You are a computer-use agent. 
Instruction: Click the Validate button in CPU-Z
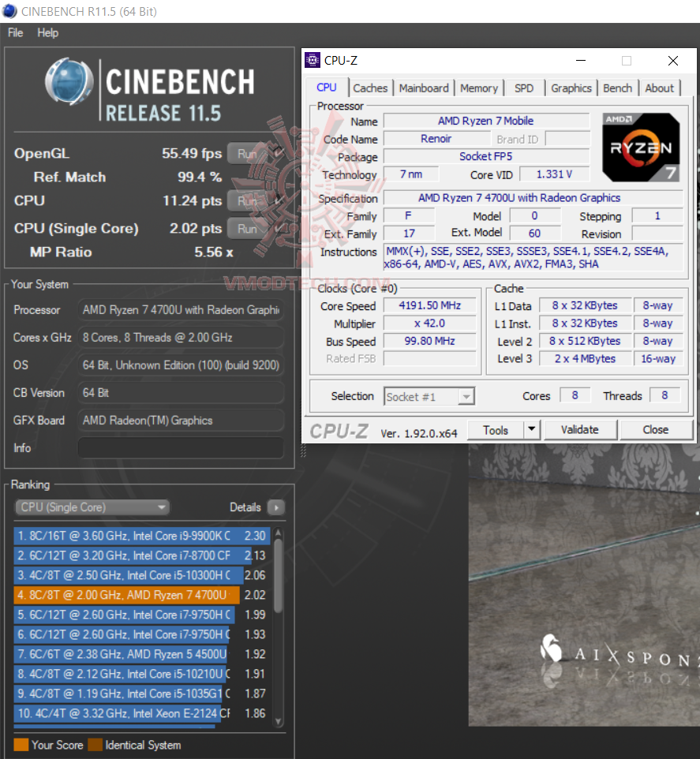[x=580, y=430]
